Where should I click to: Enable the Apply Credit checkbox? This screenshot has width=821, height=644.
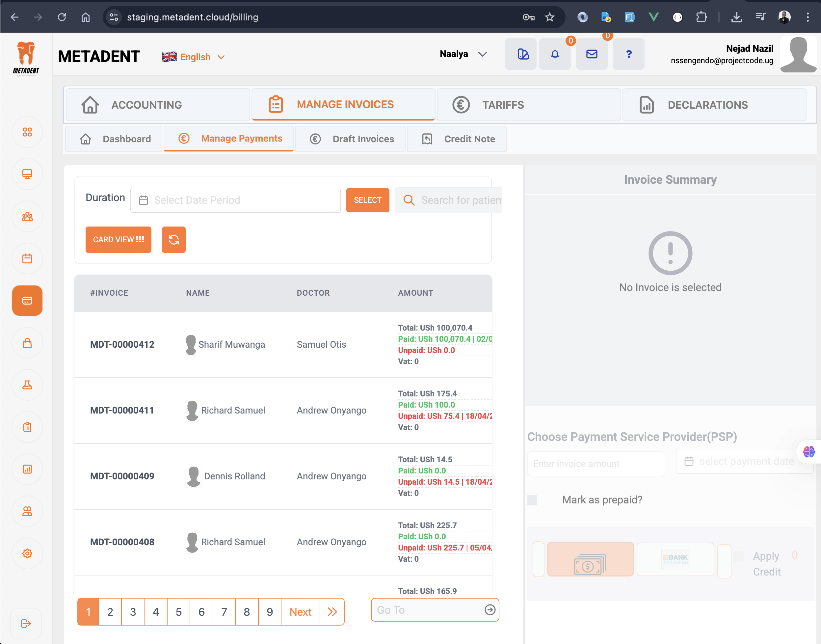click(x=739, y=556)
